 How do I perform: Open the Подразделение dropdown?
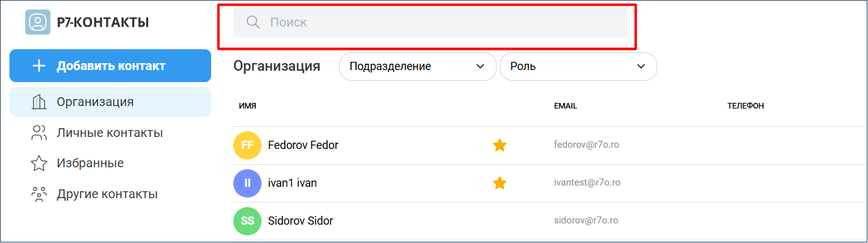coord(418,66)
